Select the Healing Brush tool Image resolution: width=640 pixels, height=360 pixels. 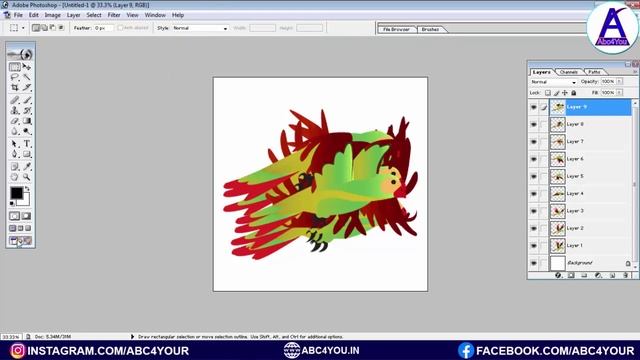point(15,100)
